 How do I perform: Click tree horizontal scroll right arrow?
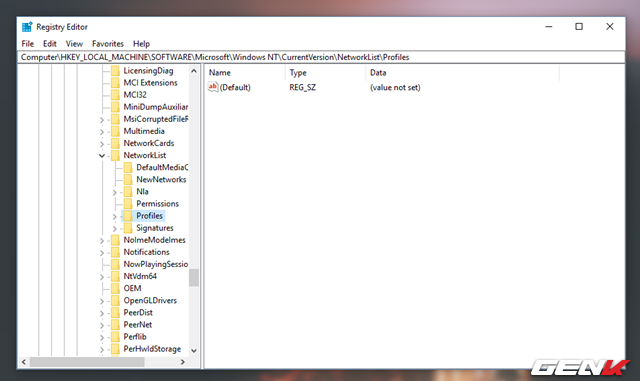(x=182, y=362)
